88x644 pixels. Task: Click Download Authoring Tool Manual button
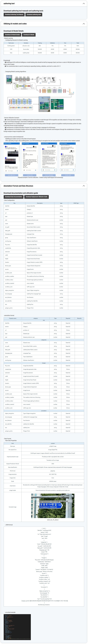[x=14, y=14]
